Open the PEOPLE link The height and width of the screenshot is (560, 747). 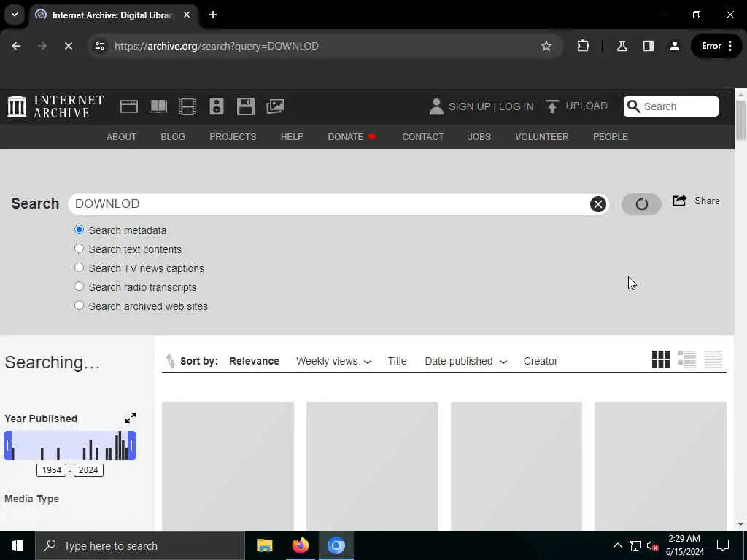[611, 136]
